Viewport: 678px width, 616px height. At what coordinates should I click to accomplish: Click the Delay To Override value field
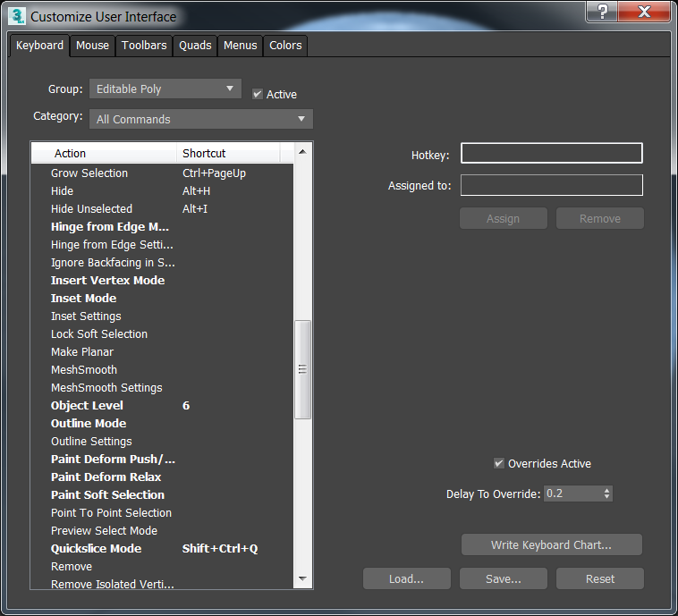(x=573, y=494)
